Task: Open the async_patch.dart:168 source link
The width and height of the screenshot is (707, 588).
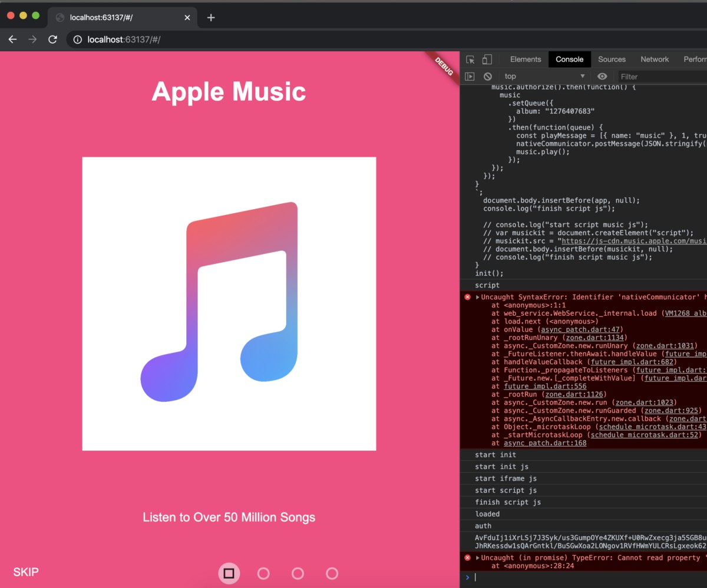Action: (x=545, y=443)
